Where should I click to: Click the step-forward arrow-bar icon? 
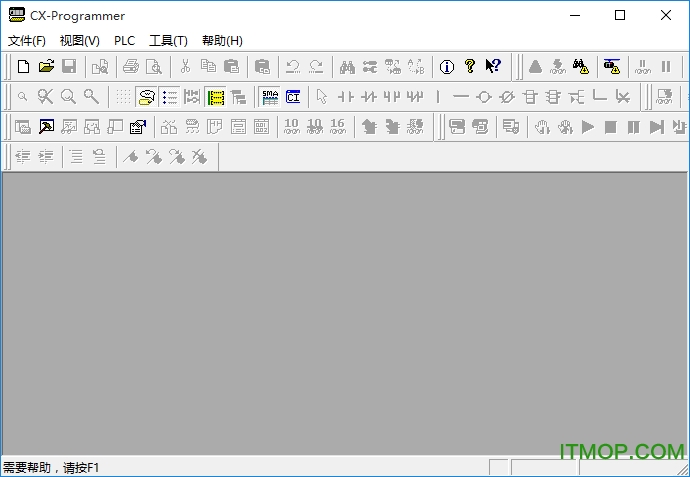tap(657, 127)
